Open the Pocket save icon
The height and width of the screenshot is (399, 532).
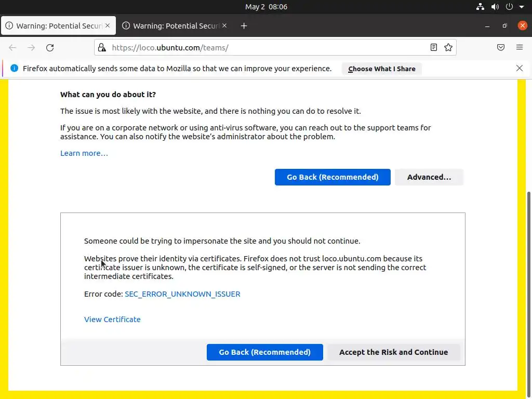(501, 47)
